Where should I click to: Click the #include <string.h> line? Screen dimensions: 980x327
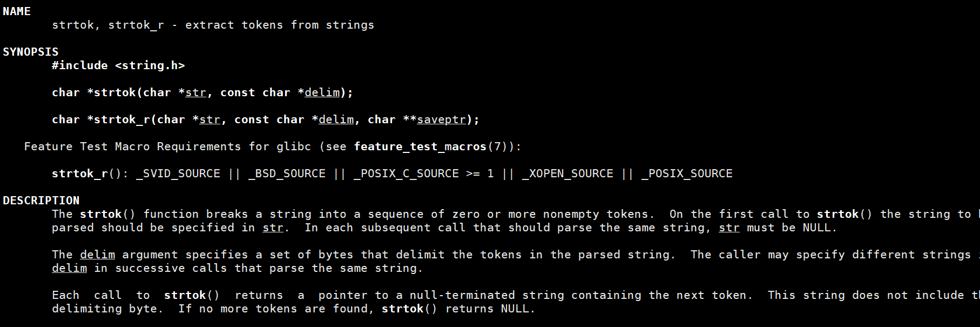(x=118, y=65)
